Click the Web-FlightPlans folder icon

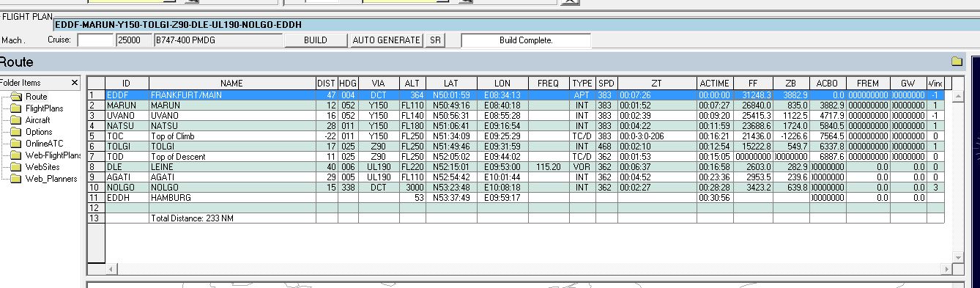coord(16,155)
